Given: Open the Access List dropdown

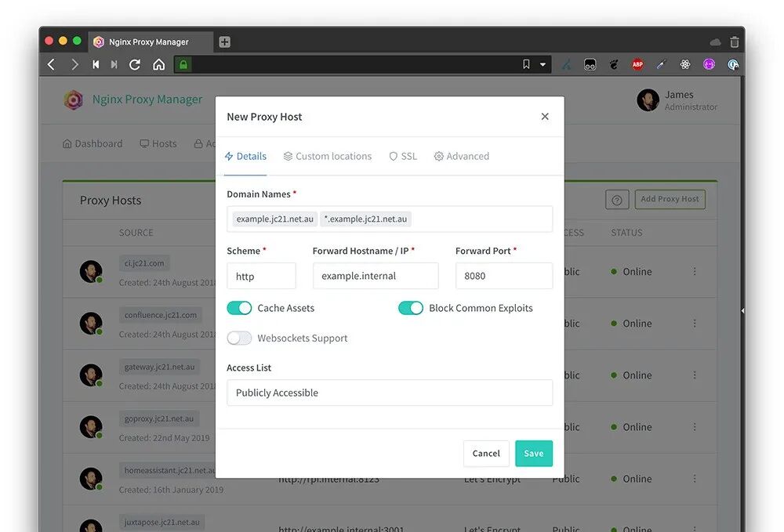Looking at the screenshot, I should (x=390, y=393).
